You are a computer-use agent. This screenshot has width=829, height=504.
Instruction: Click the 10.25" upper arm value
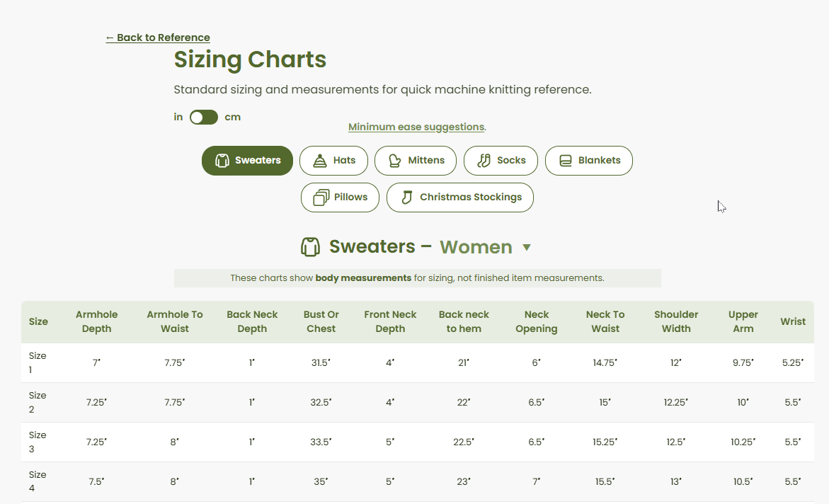tap(743, 442)
